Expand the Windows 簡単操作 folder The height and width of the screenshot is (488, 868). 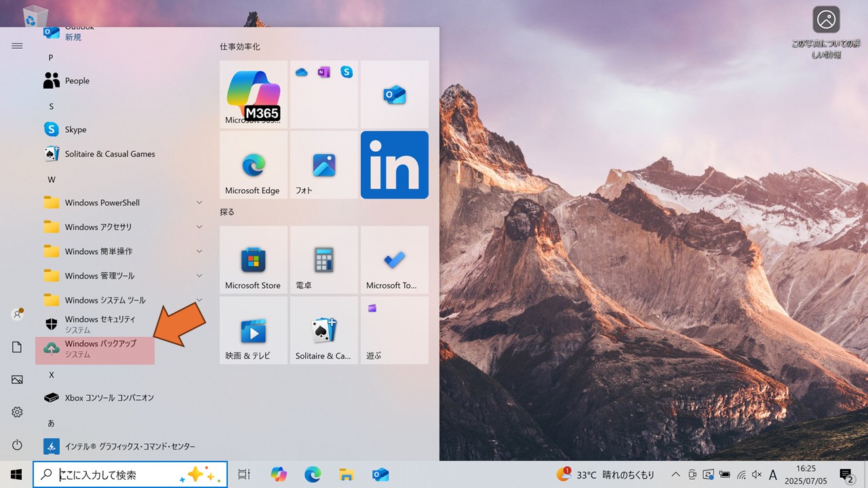pyautogui.click(x=122, y=251)
